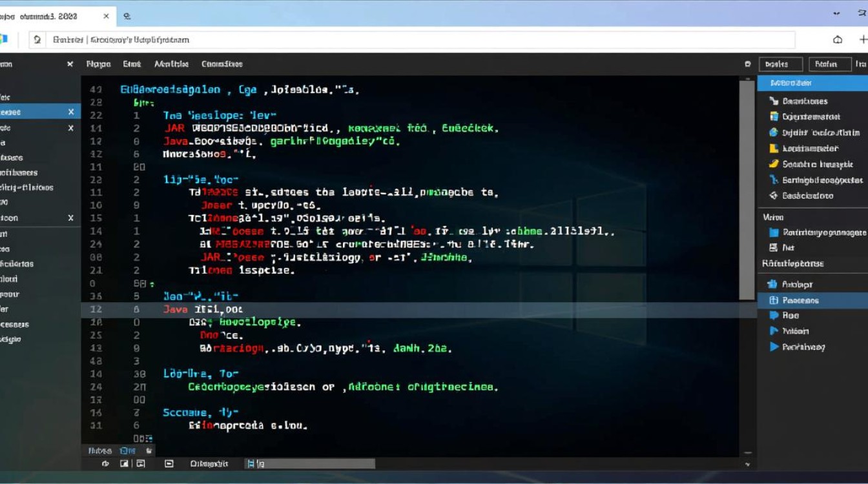This screenshot has width=868, height=484.
Task: Click the diamond-shaped icon in the right panel list
Action: (774, 196)
